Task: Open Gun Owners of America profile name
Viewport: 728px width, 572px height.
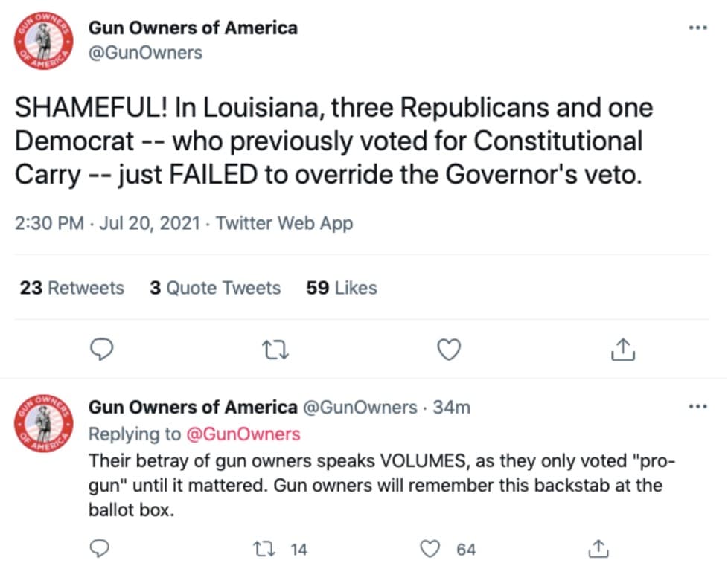Action: 193,28
